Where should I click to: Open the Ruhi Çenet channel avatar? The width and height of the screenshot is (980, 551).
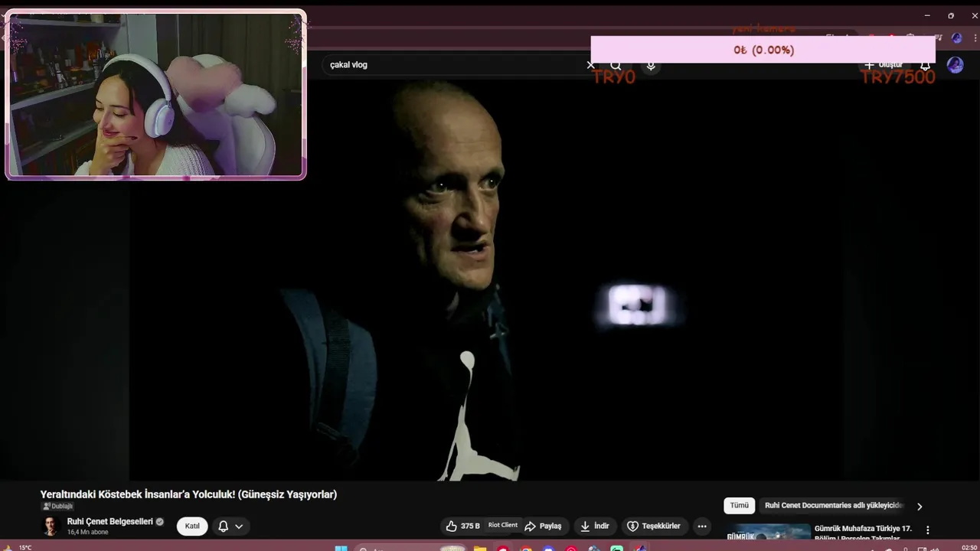[51, 526]
